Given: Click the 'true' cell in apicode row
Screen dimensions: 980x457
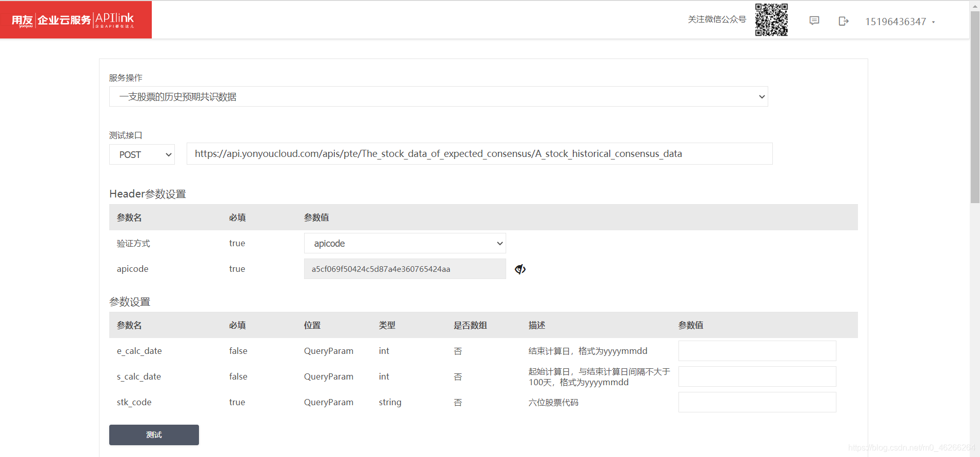Looking at the screenshot, I should (x=237, y=269).
